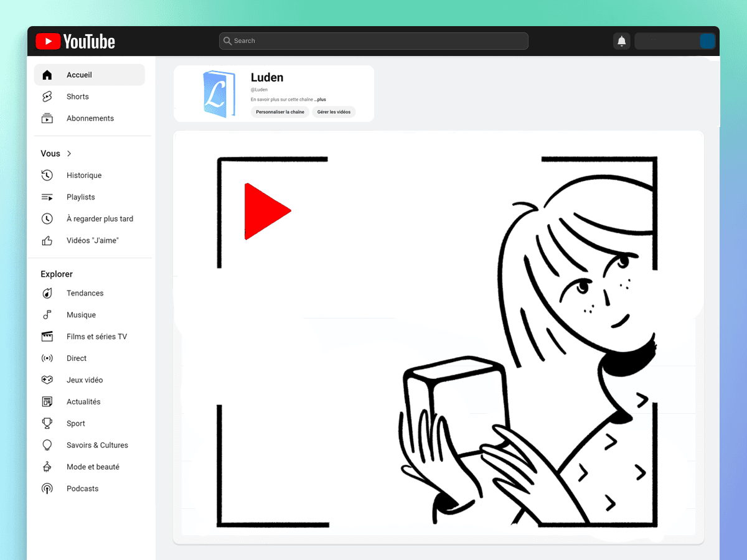Image resolution: width=747 pixels, height=560 pixels.
Task: Click Personnaliser la chaîne button
Action: [280, 112]
